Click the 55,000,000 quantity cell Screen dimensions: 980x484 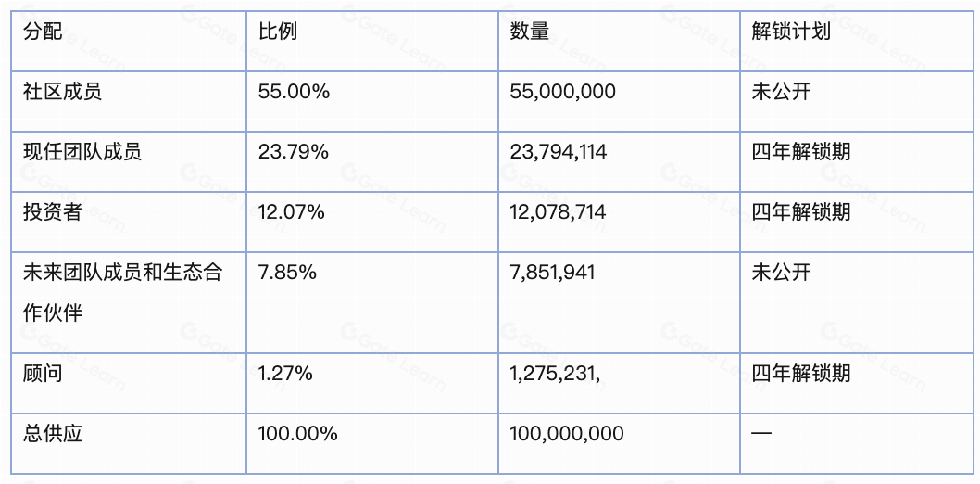[x=619, y=101]
